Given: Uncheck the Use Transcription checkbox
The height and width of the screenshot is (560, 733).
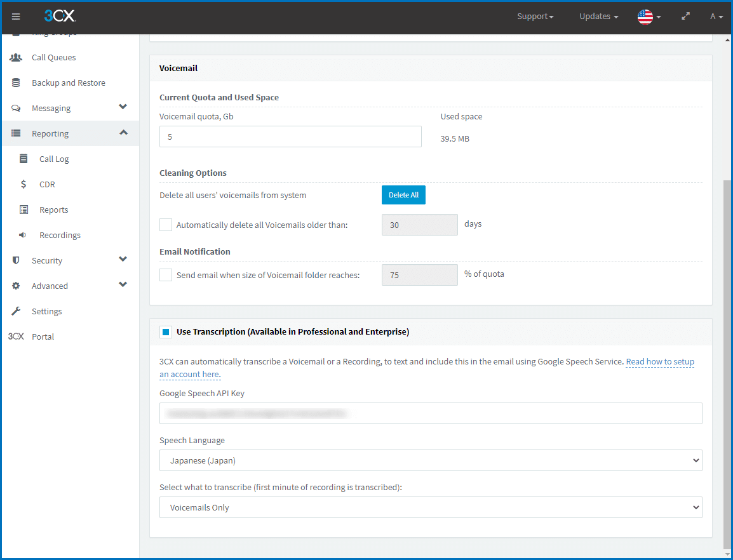Looking at the screenshot, I should point(166,332).
